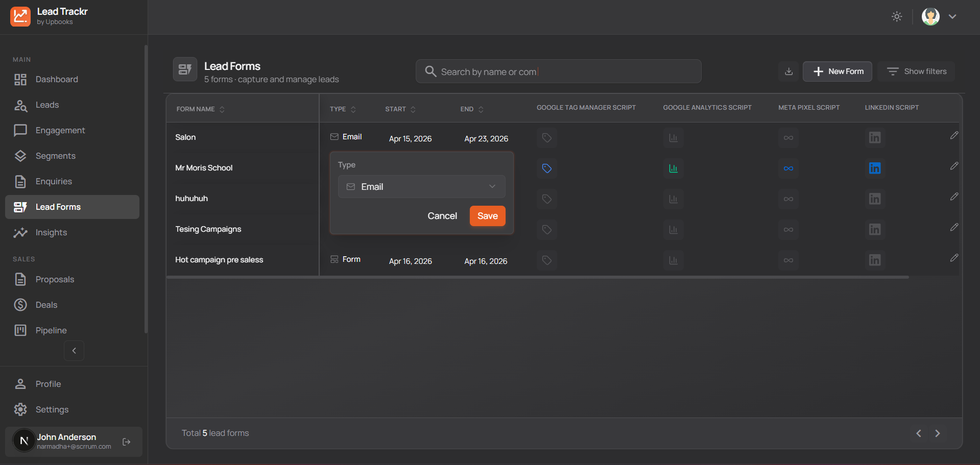
Task: Click Mr Moris School Google Analytics icon
Action: coord(673,168)
